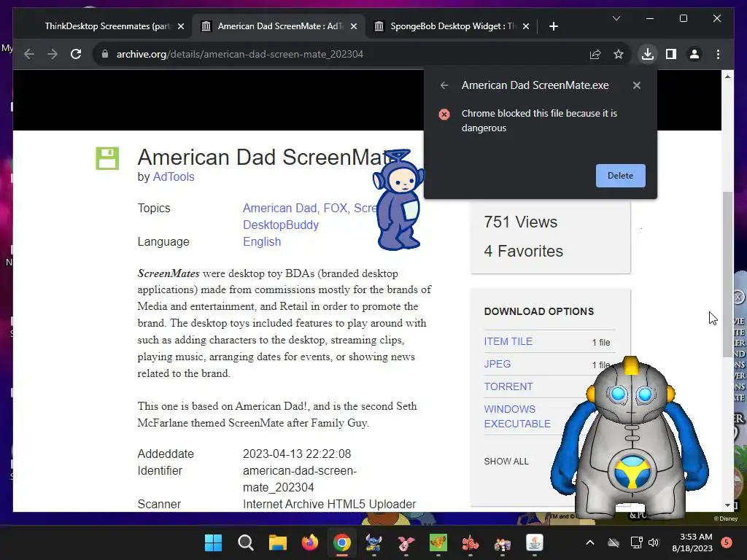Close the SpongeBob Desktop Widget tab

pos(525,27)
